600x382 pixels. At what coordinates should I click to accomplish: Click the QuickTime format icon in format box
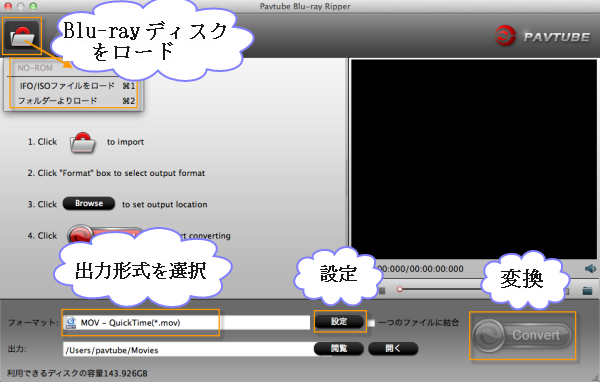[71, 323]
